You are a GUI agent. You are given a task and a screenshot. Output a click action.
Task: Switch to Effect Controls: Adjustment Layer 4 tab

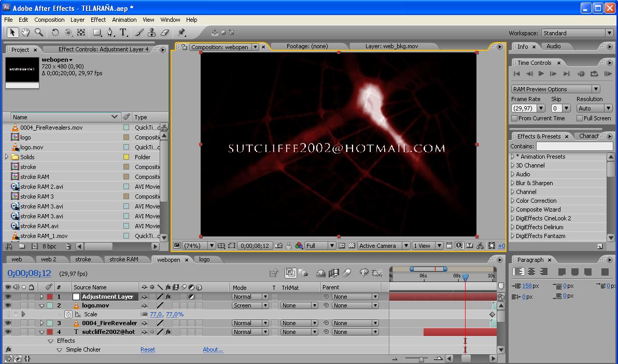[x=104, y=49]
